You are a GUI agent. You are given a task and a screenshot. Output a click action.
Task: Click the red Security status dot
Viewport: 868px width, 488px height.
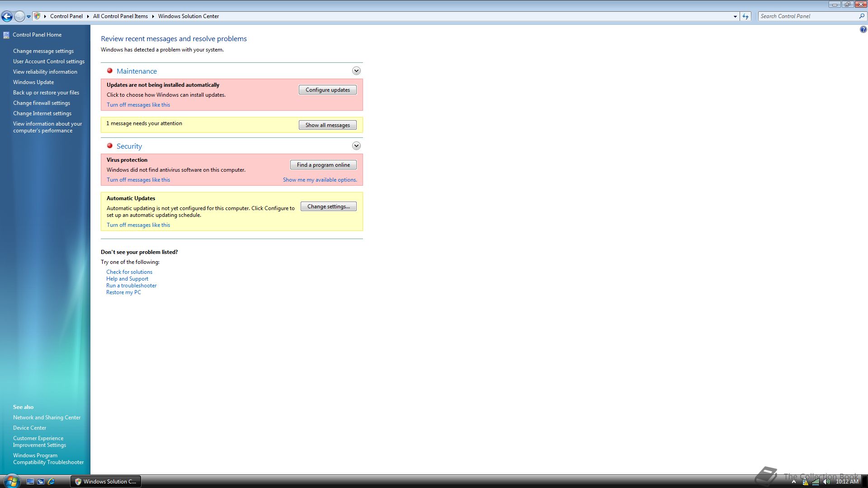(109, 146)
